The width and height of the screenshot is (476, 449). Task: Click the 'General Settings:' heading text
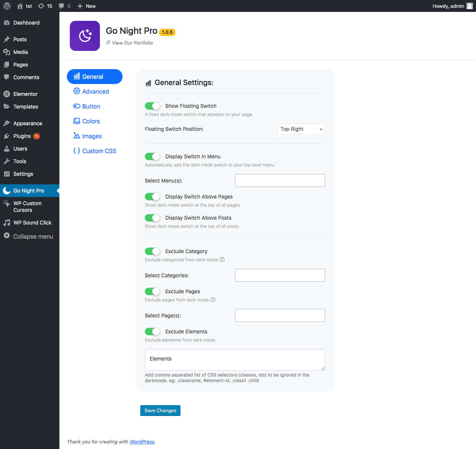pos(184,83)
